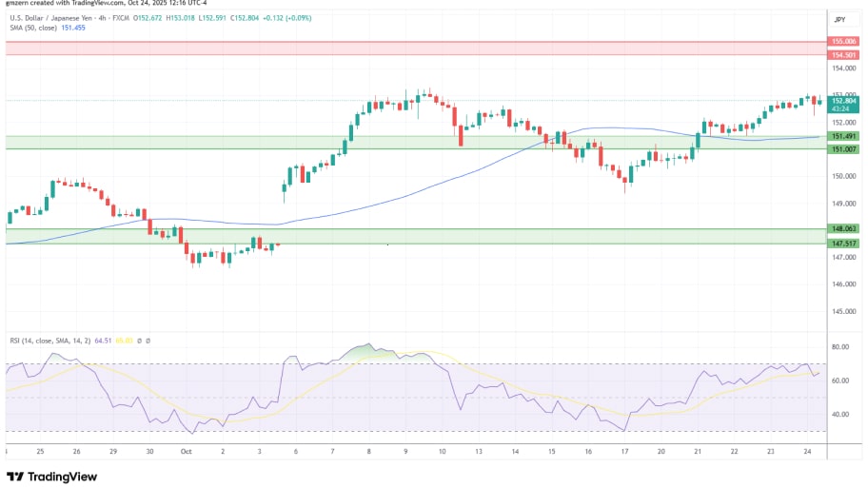Screen dimensions: 868x488
Task: Click the TradingView logo icon
Action: click(x=15, y=477)
